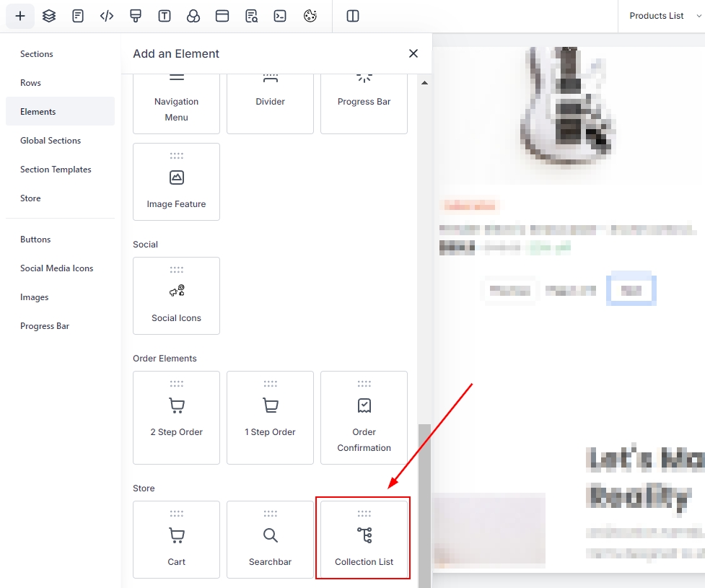This screenshot has height=588, width=705.
Task: Add the Searchbar store element
Action: (270, 538)
